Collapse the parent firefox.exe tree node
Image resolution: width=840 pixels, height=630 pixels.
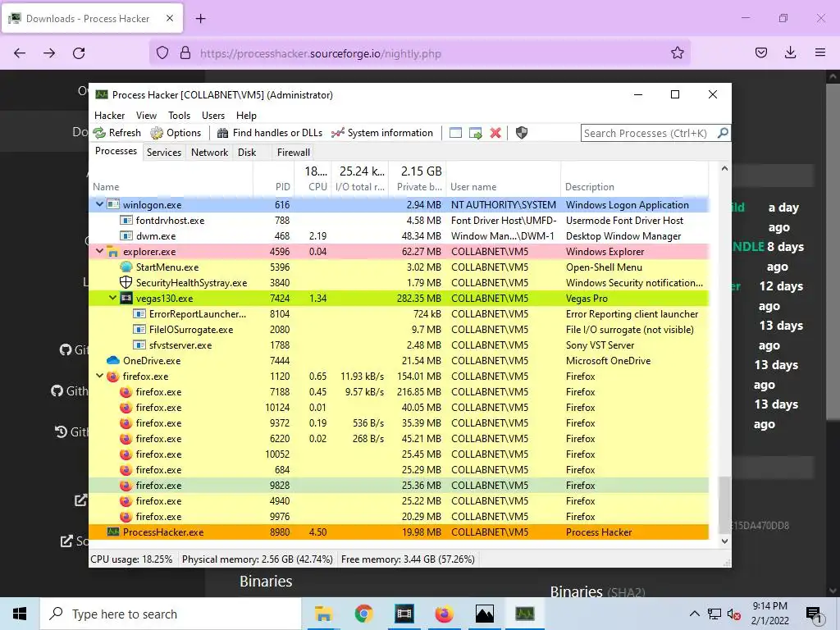click(x=99, y=376)
